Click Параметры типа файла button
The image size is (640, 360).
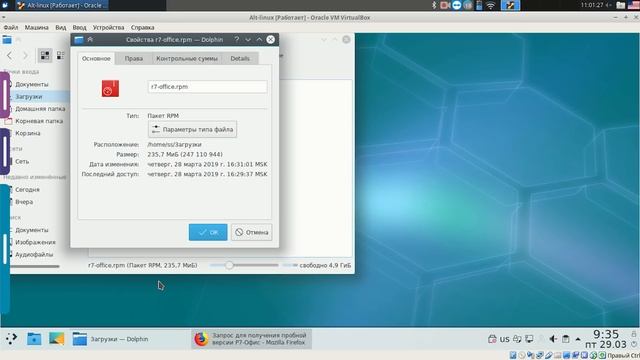click(192, 129)
